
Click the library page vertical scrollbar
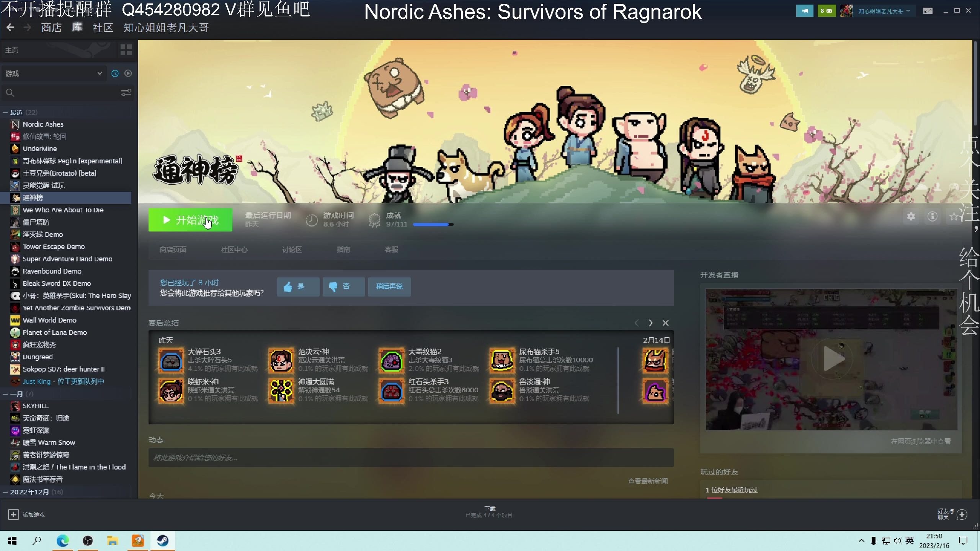pyautogui.click(x=975, y=84)
